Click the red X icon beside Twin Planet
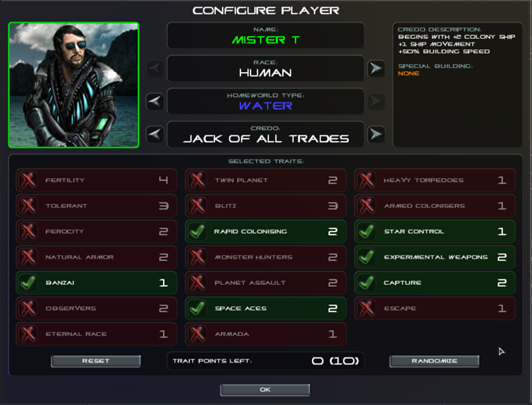This screenshot has width=532, height=405. 197,180
